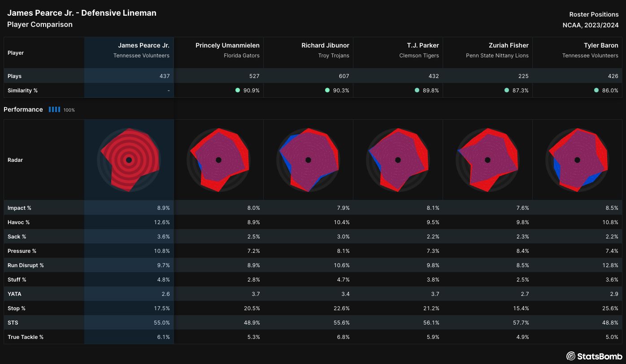This screenshot has height=364, width=626.
Task: Click the Plays row label
Action: point(14,76)
